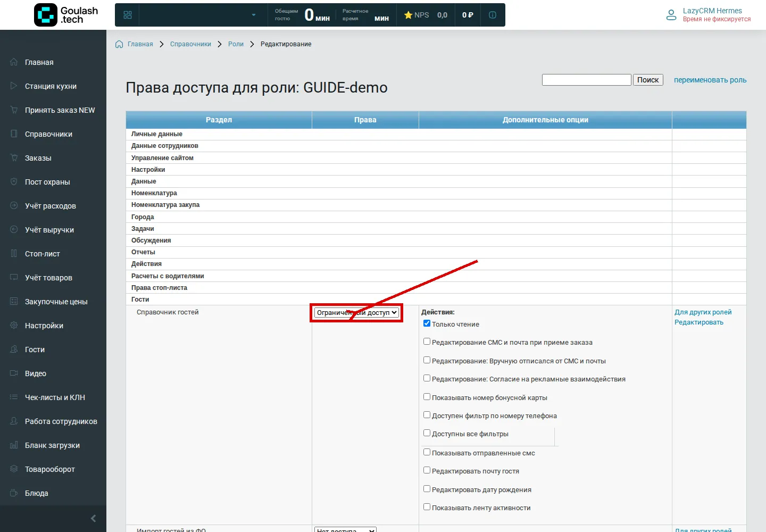Click the Справочники sidebar icon
This screenshot has width=766, height=532.
pos(14,134)
